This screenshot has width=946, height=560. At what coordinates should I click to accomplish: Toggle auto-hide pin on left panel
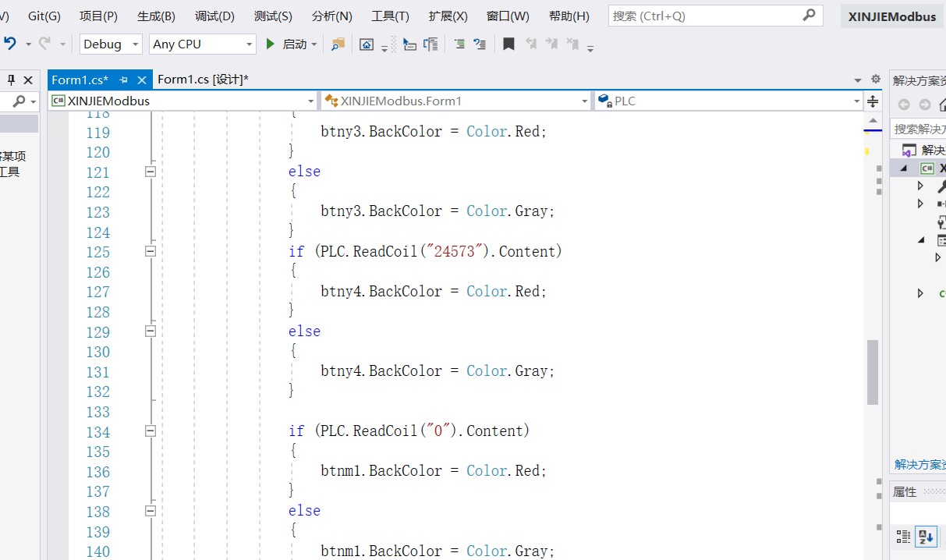click(12, 80)
